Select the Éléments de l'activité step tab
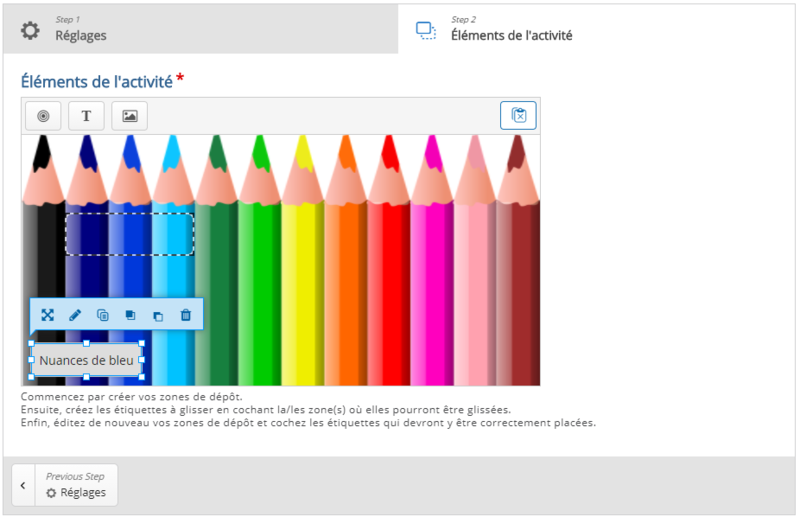800x517 pixels. point(597,29)
